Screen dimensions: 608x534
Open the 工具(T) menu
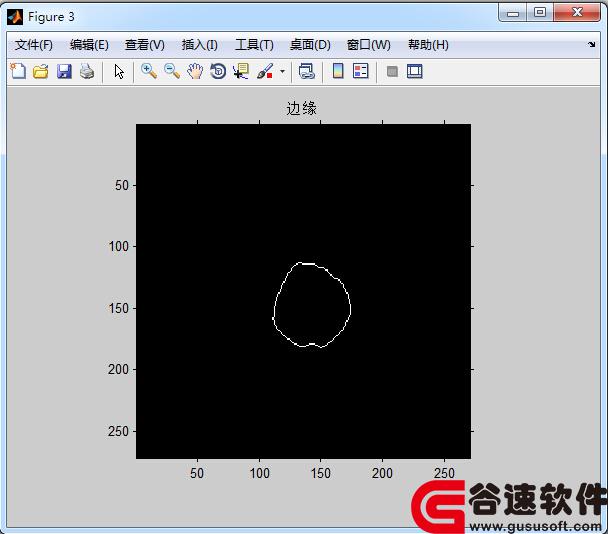254,45
